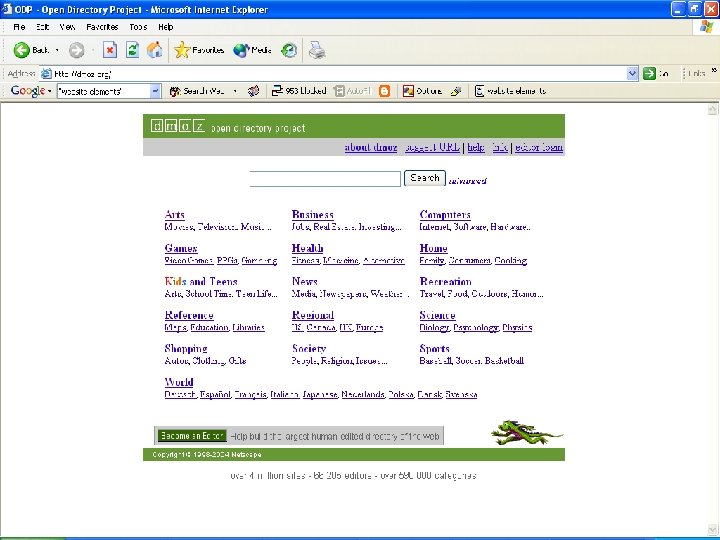720x540 pixels.
Task: Click the dmoz search text field
Action: tap(325, 178)
